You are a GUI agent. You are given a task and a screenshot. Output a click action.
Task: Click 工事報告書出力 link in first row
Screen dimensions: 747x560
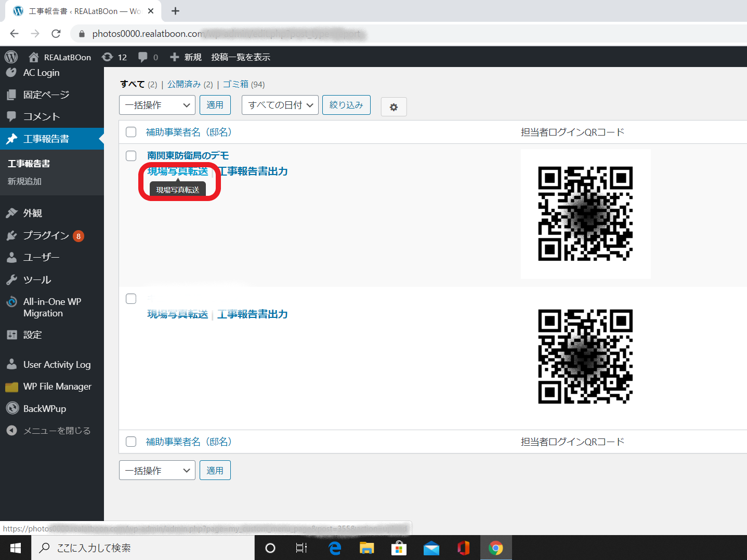pos(253,171)
